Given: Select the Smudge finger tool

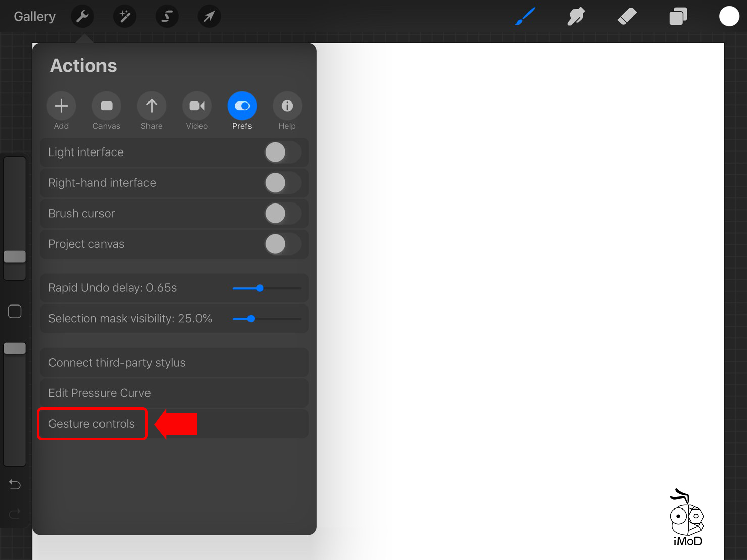Looking at the screenshot, I should pos(576,17).
